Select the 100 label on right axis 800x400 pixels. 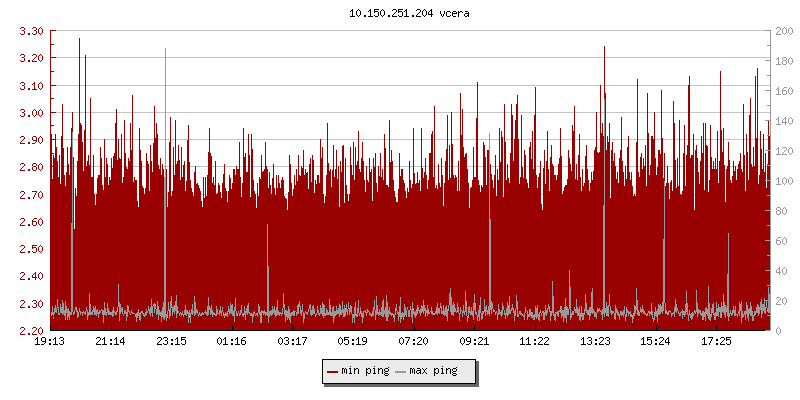coord(785,181)
